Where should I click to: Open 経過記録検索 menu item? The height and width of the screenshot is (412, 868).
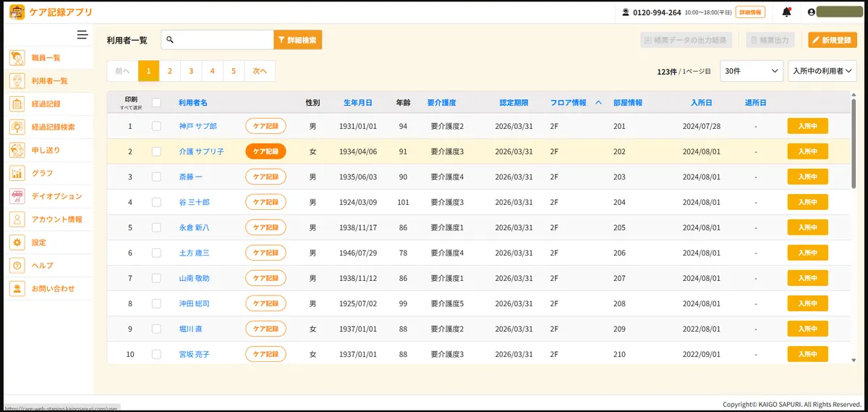tap(53, 127)
